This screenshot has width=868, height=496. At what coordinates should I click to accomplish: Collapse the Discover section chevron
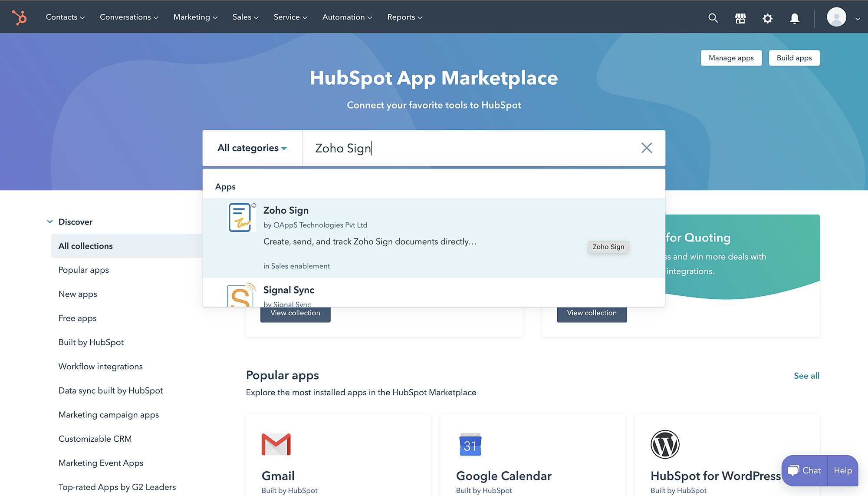click(50, 222)
